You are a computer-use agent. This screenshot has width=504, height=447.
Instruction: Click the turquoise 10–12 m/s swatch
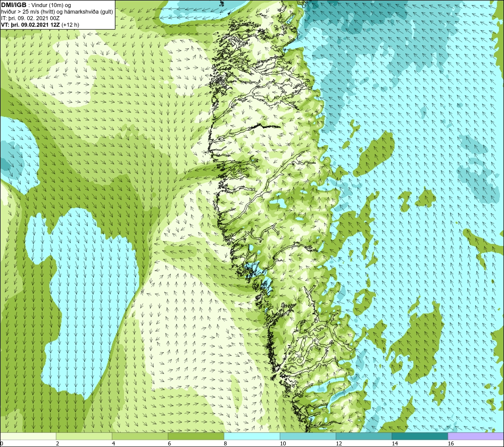tap(307, 436)
